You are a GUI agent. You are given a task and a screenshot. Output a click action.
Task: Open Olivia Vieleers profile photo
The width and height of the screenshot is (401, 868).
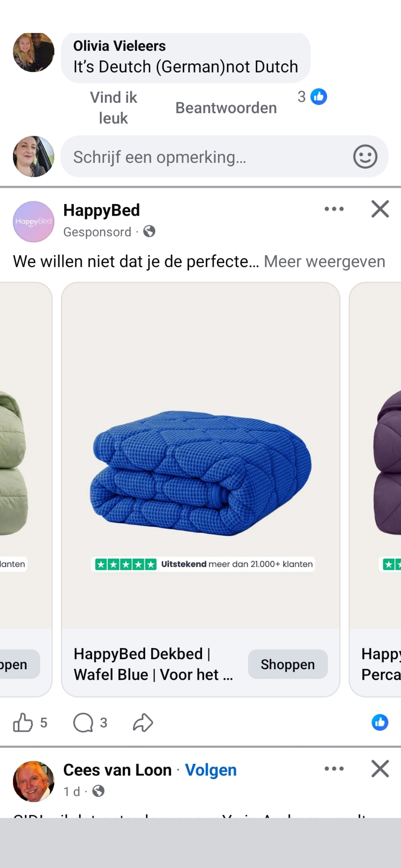33,53
